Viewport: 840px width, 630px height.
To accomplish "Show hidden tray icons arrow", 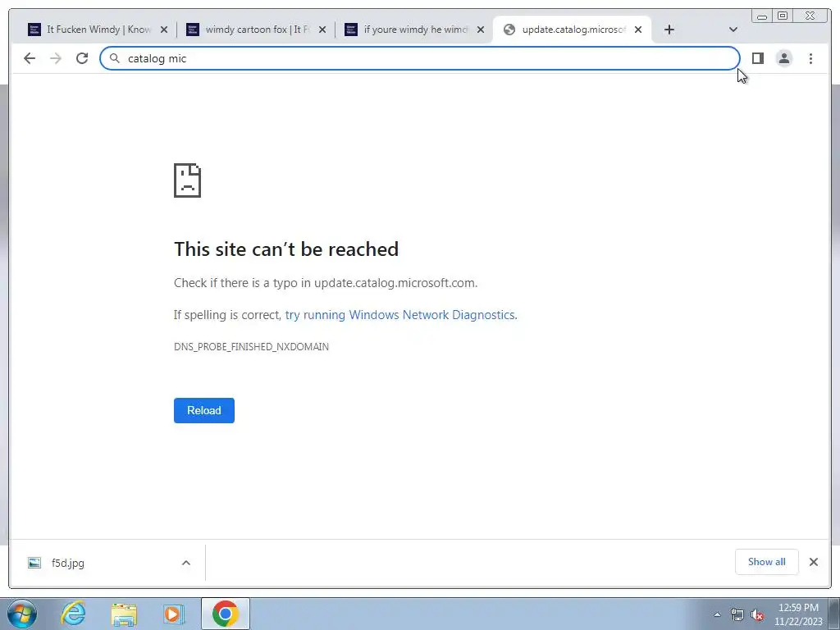I will coord(717,614).
